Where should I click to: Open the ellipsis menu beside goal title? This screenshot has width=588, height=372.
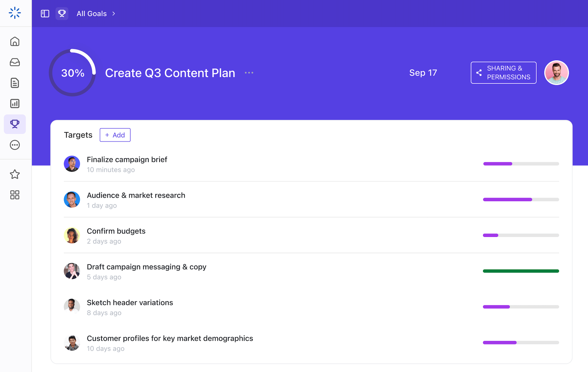coord(249,73)
